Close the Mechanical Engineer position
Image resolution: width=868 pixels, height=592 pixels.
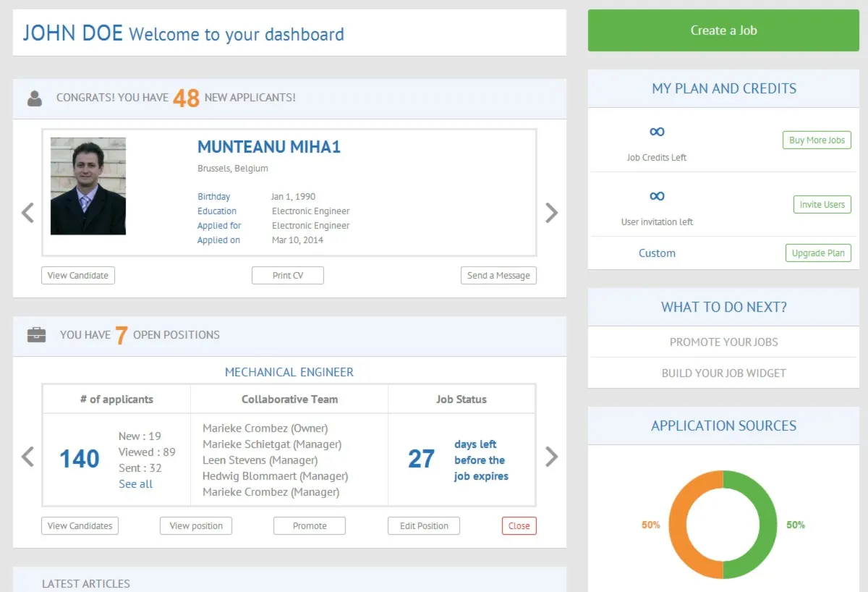(519, 526)
